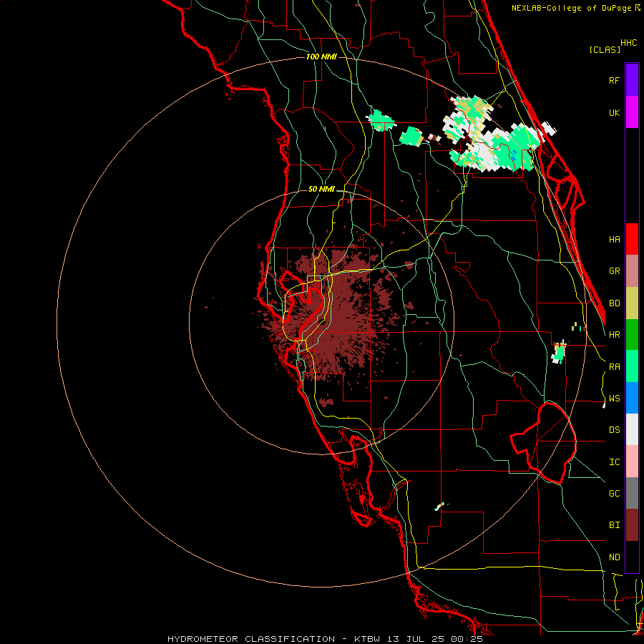Screen dimensions: 644x644
Task: Click the '100 NMI' range ring label
Action: click(321, 57)
